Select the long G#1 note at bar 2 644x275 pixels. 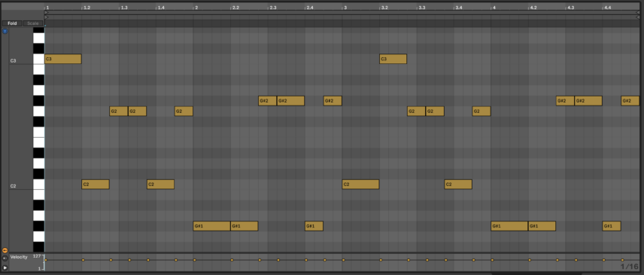[212, 226]
